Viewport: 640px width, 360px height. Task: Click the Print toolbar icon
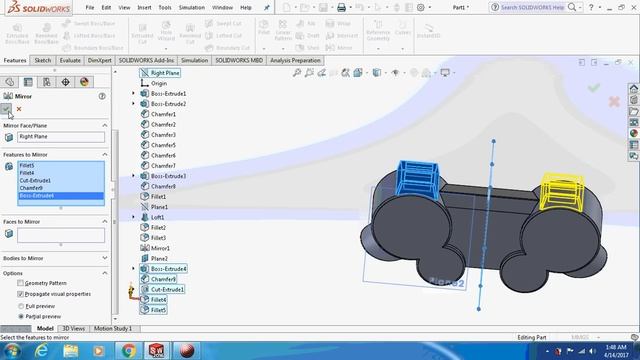[x=341, y=7]
